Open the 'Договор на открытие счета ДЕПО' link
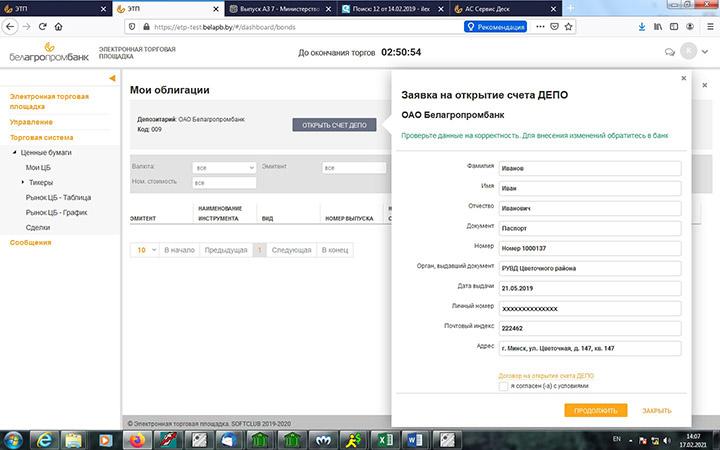The width and height of the screenshot is (720, 450). click(x=551, y=375)
